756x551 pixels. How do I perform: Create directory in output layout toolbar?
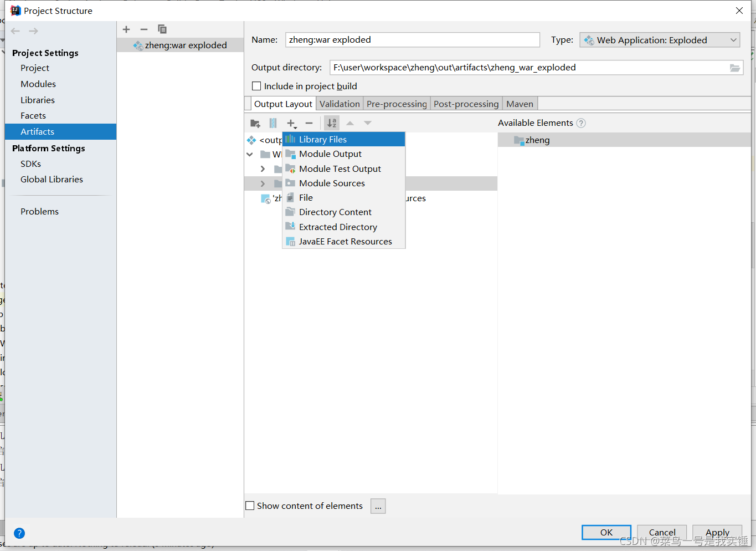[x=255, y=123]
